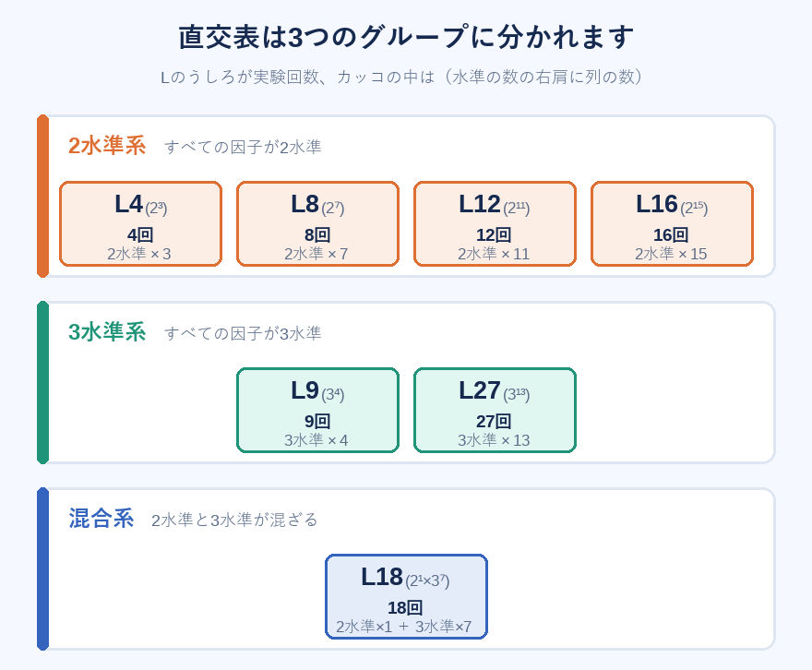Select the L4 orthogonal table card

(141, 223)
